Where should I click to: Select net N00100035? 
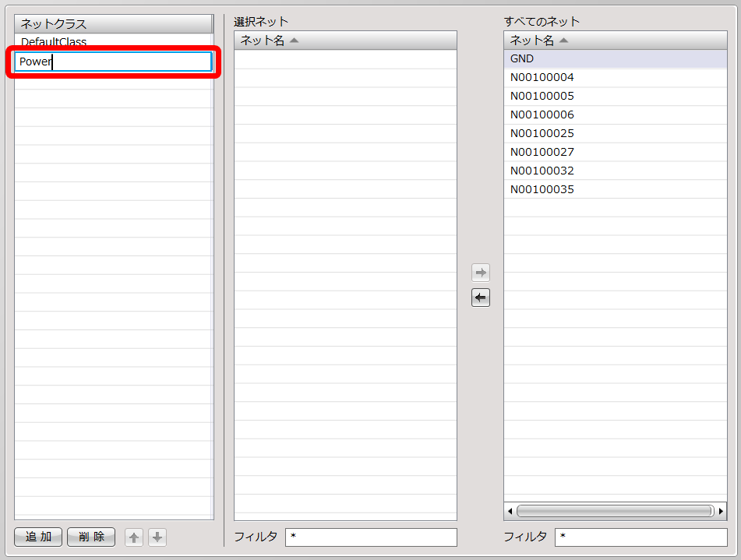(x=542, y=190)
